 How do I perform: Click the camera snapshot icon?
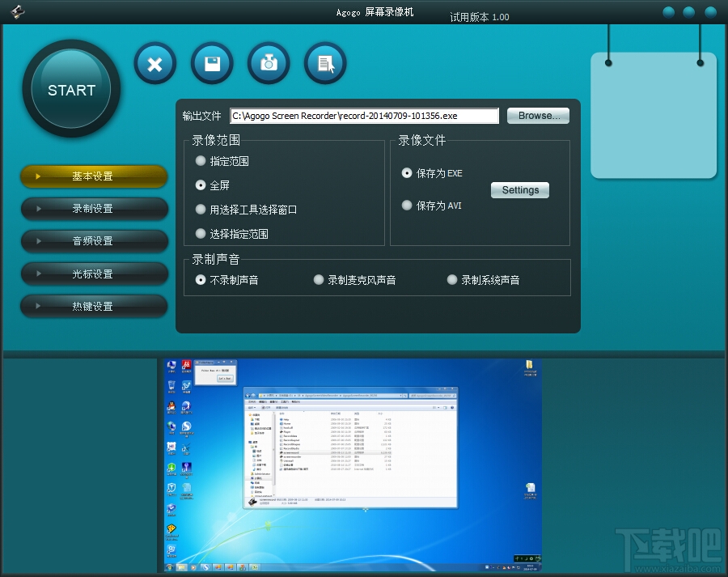[269, 64]
